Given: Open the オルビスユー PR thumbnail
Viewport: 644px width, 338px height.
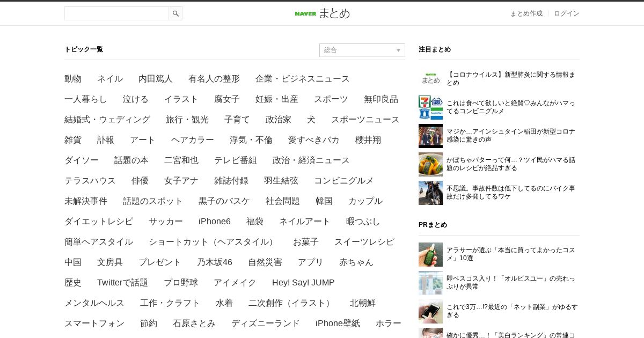Looking at the screenshot, I should [430, 283].
